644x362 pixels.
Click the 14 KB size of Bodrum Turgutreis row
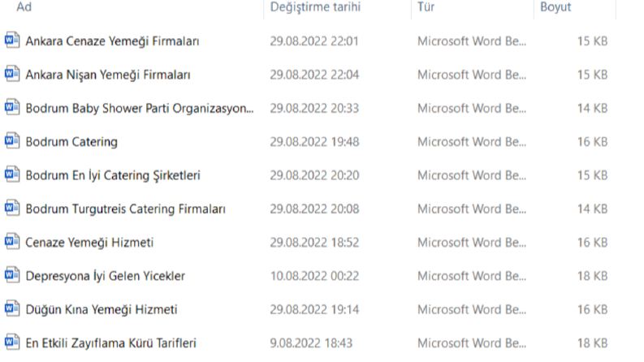pos(592,209)
